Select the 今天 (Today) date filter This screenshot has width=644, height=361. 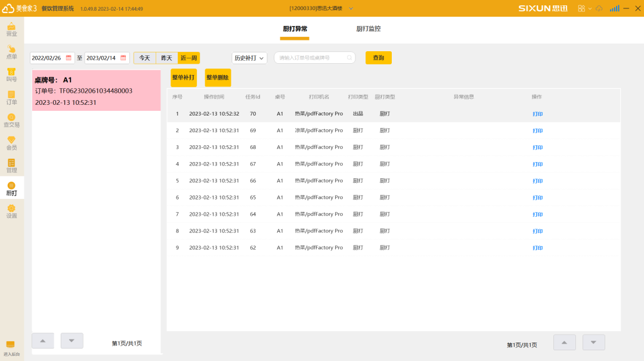(145, 58)
